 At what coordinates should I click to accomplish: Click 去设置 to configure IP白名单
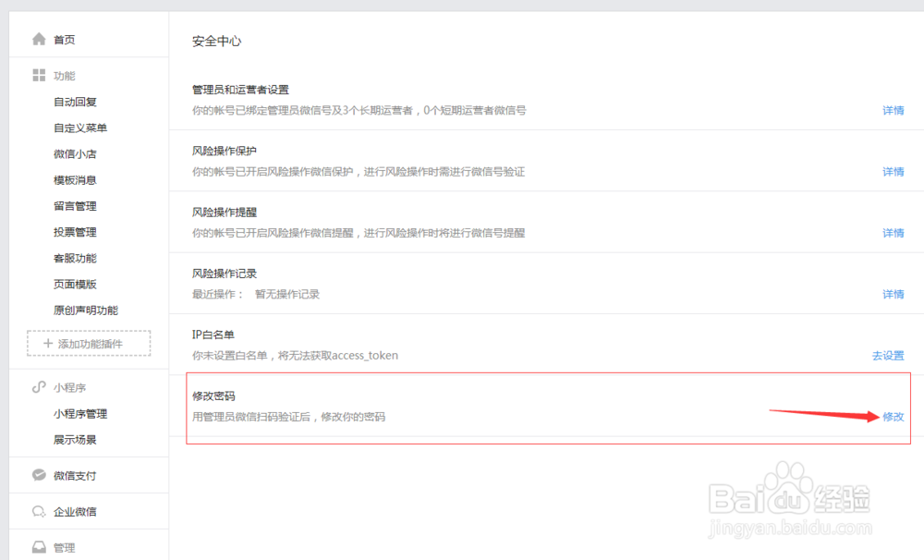pyautogui.click(x=890, y=355)
